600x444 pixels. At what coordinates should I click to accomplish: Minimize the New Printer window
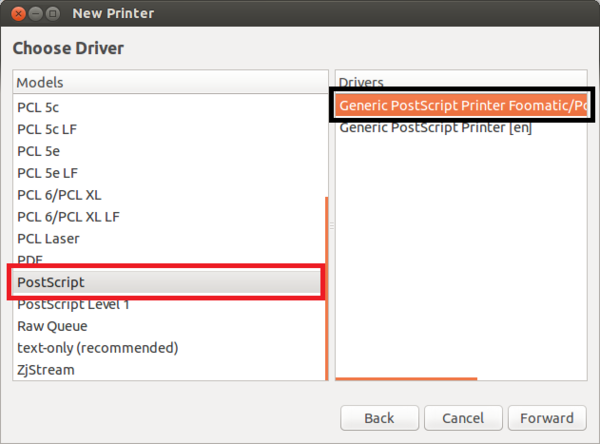pos(35,14)
